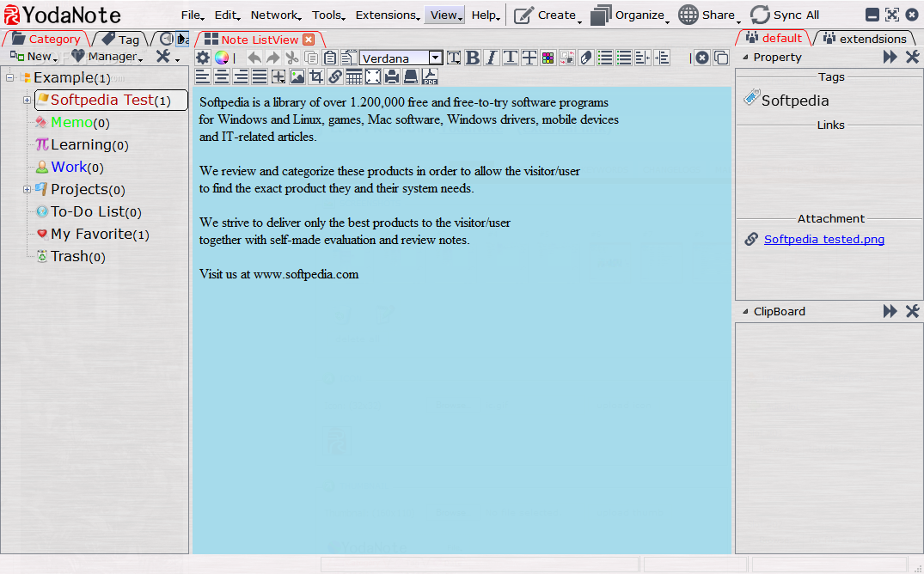This screenshot has width=924, height=574.
Task: Open the Extensions menu
Action: pos(388,15)
